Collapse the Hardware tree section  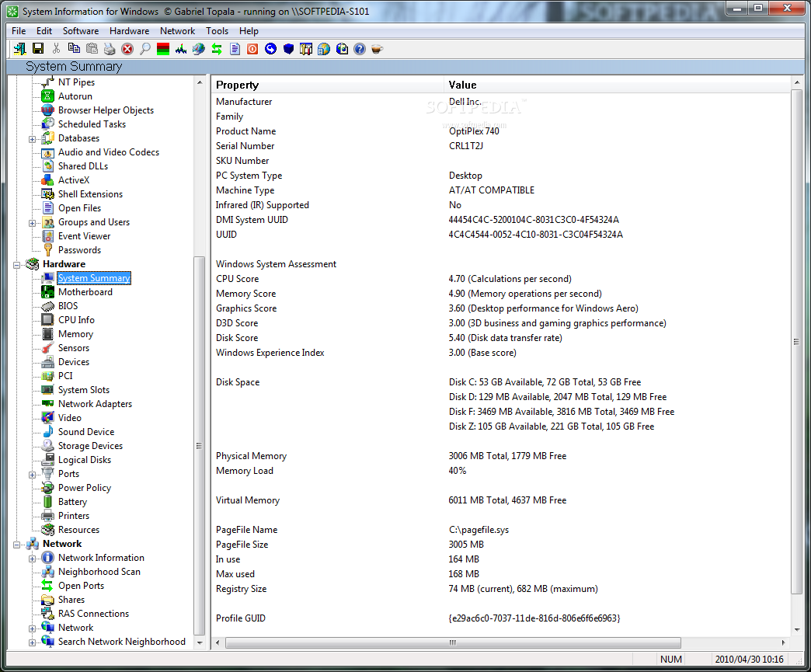[x=16, y=265]
